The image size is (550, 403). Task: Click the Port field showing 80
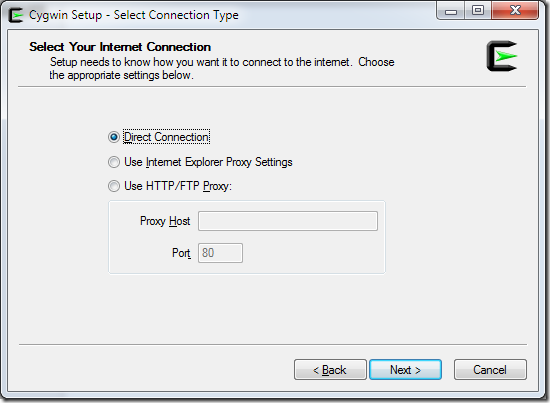coord(220,253)
